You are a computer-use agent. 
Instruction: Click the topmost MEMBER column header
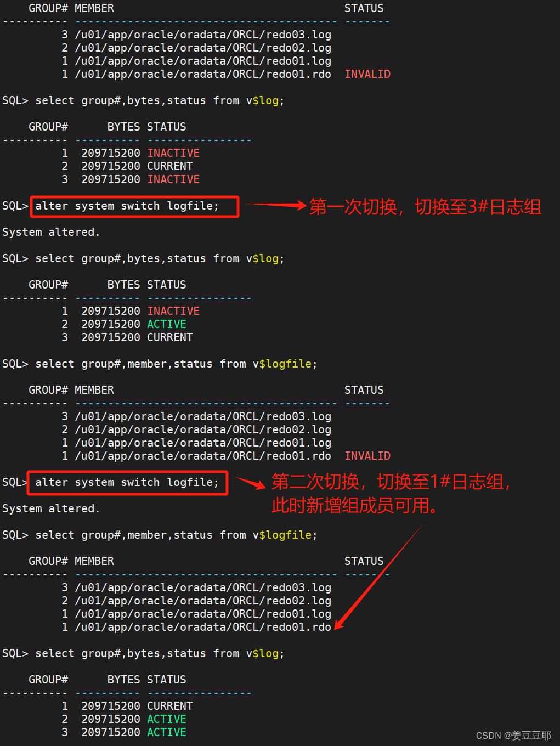coord(94,8)
